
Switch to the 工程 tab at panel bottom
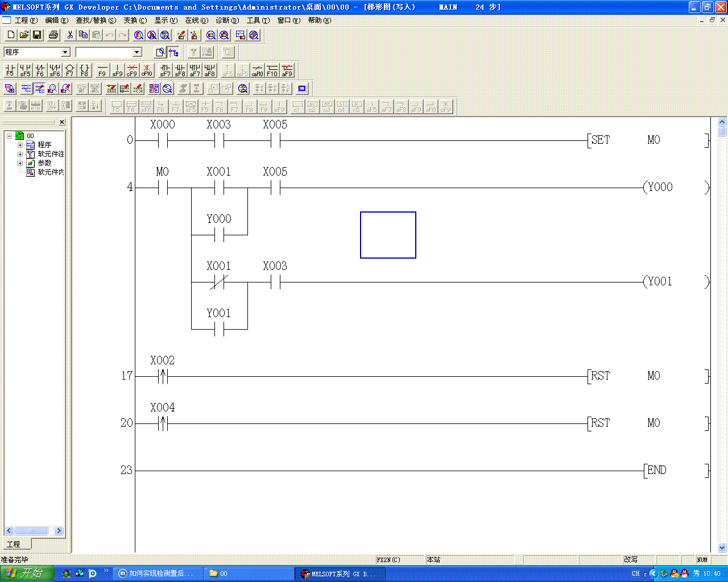click(14, 544)
